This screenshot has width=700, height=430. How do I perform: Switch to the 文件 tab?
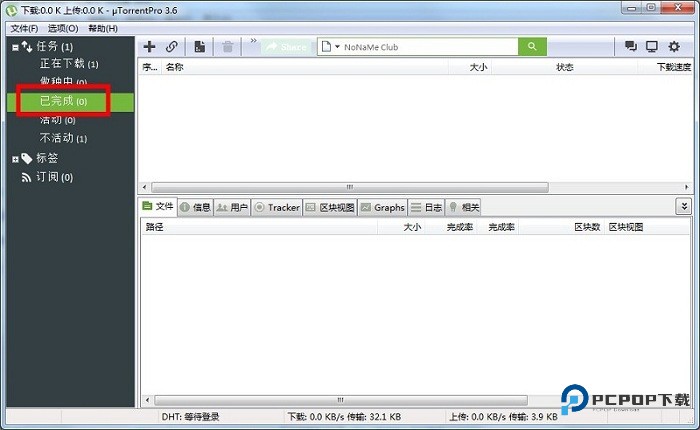(x=158, y=206)
